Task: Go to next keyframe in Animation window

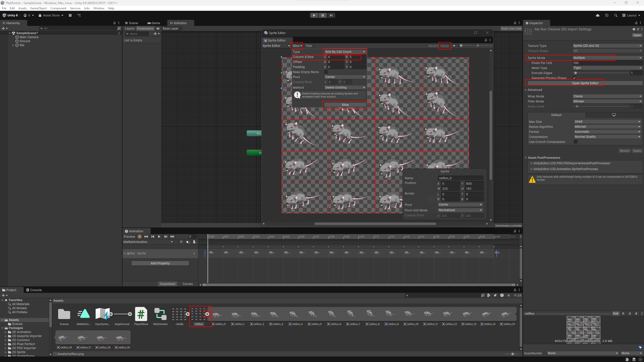Action: (166, 237)
